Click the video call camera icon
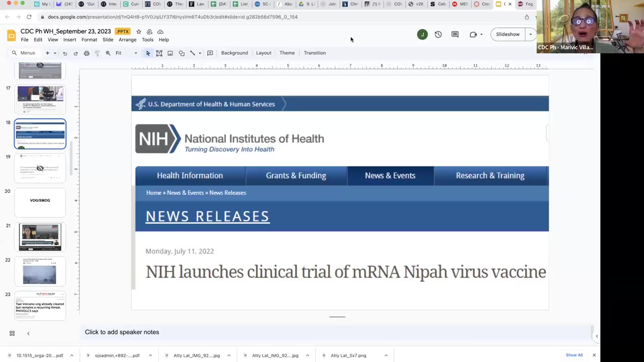Screen dimensions: 644x362 (473, 34)
